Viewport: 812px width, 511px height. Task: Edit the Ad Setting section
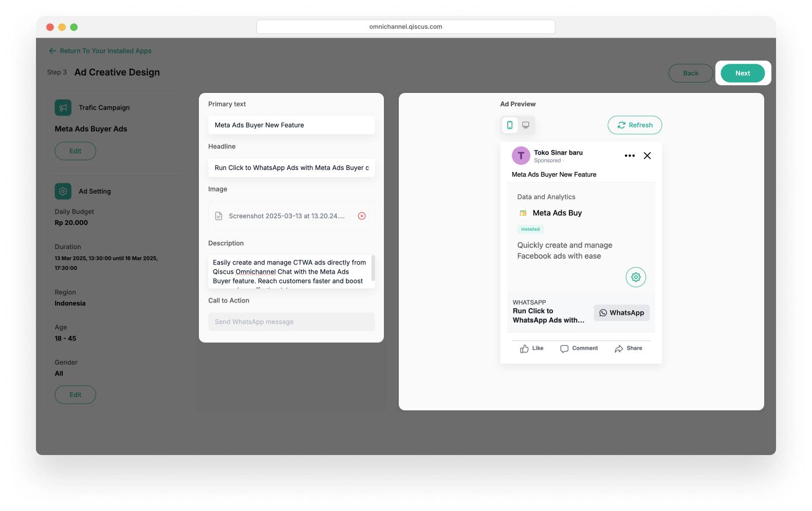pyautogui.click(x=76, y=395)
